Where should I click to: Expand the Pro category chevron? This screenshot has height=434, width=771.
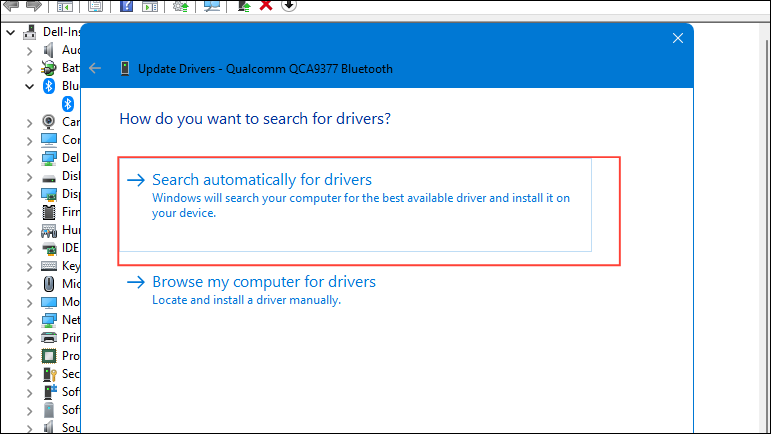coord(30,357)
